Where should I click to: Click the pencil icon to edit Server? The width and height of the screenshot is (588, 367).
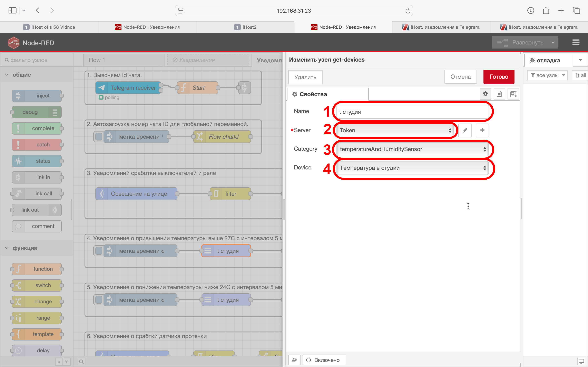click(x=465, y=130)
